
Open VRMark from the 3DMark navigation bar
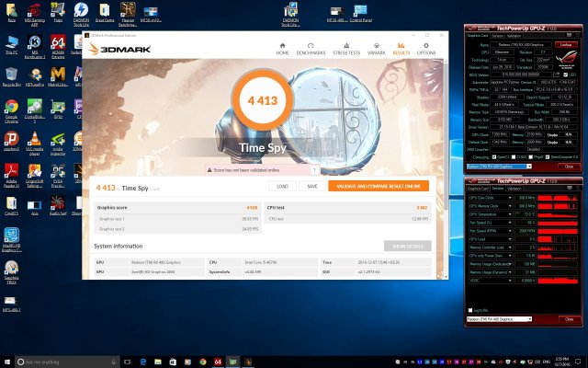point(379,51)
